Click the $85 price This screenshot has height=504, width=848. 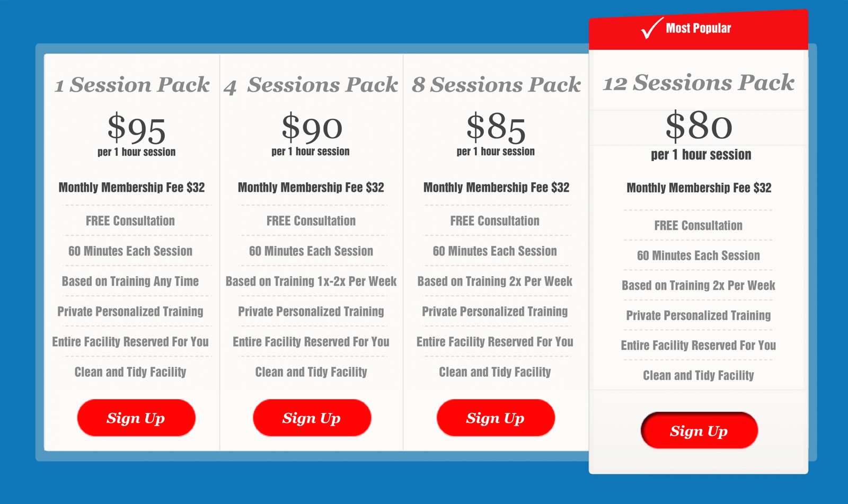496,128
